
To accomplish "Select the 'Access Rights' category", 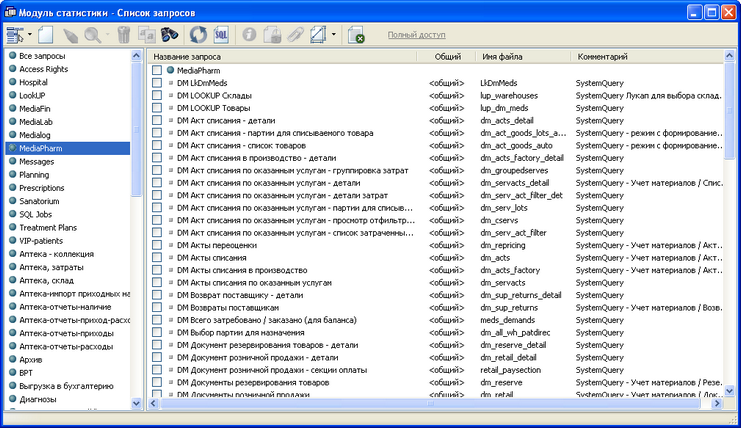I will coord(43,69).
